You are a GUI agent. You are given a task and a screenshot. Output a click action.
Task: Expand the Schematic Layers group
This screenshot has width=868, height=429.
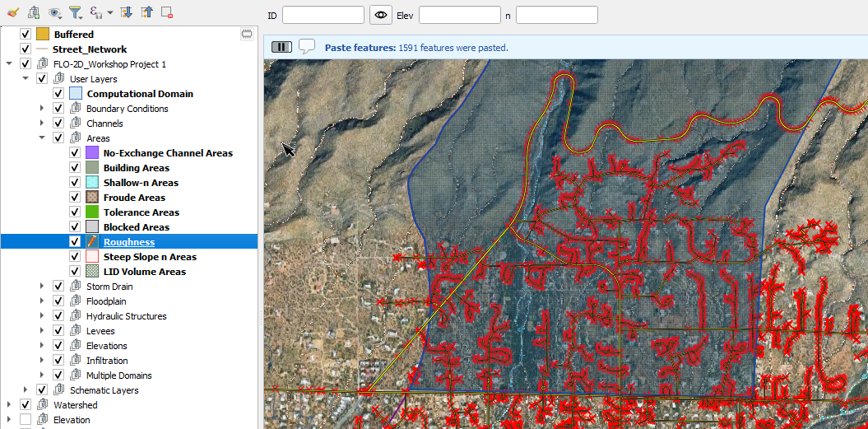point(26,390)
